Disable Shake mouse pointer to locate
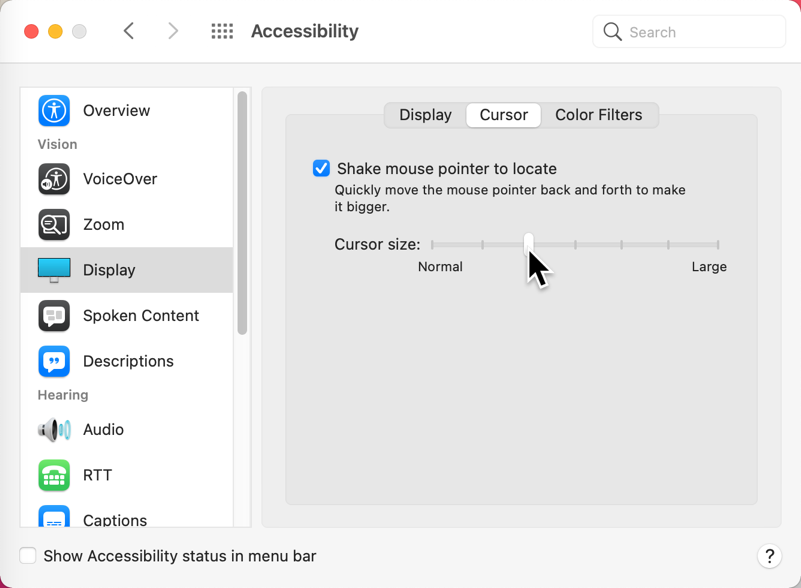 [321, 168]
